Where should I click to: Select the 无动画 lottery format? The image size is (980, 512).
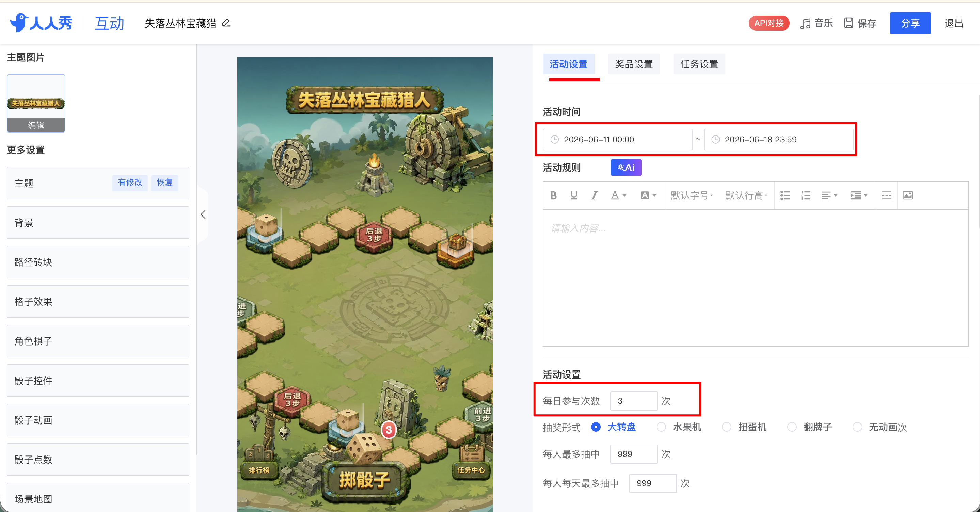click(875, 427)
